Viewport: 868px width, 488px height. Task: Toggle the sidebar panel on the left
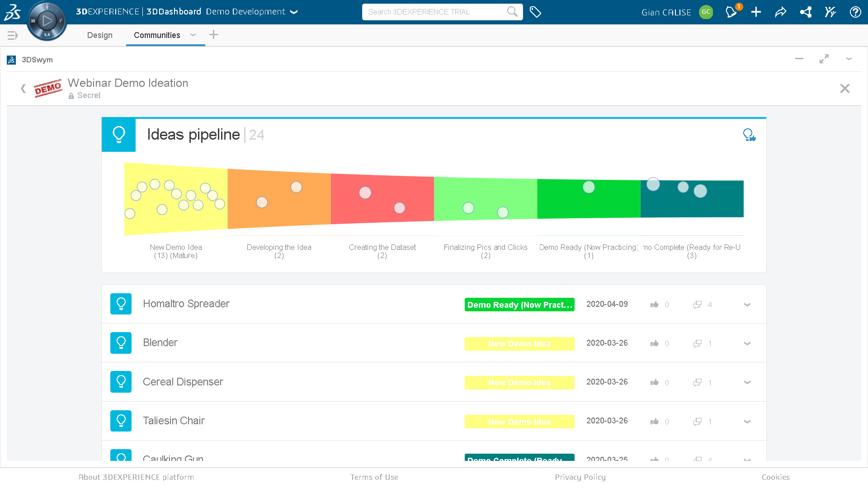point(12,35)
